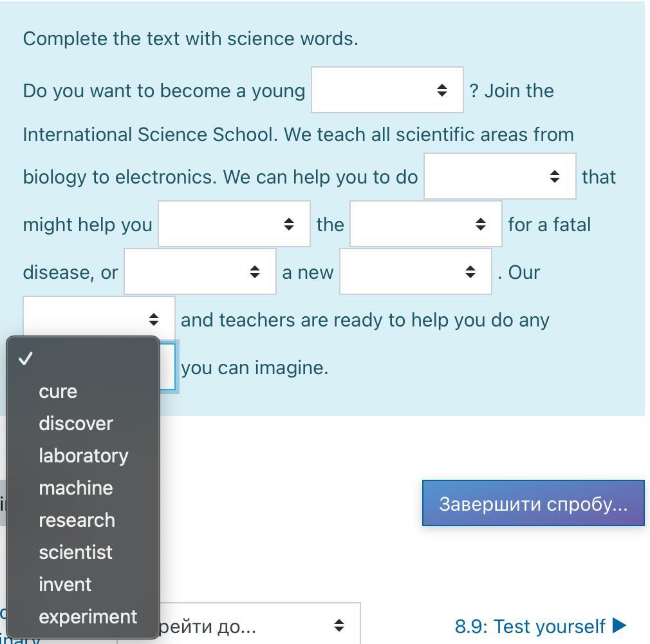
Task: Expand dropdown after 'might help you'
Action: 234,224
